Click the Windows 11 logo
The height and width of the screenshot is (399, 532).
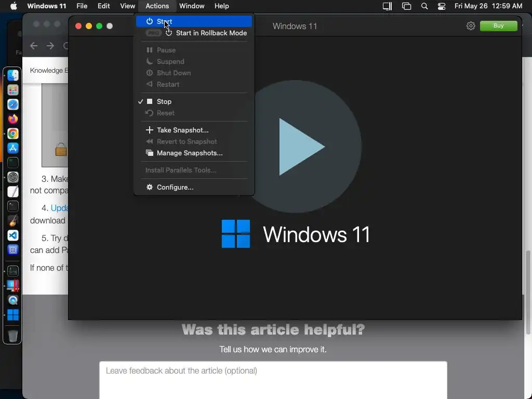pyautogui.click(x=236, y=234)
